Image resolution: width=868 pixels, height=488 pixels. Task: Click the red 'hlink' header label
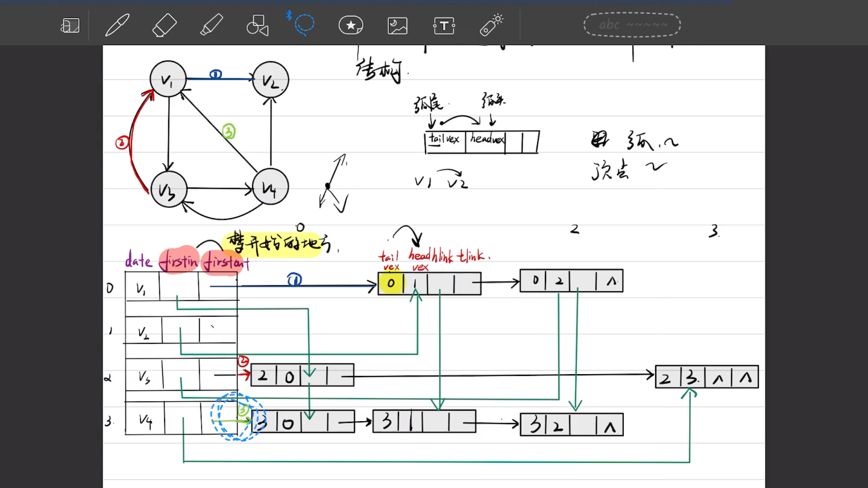coord(444,257)
